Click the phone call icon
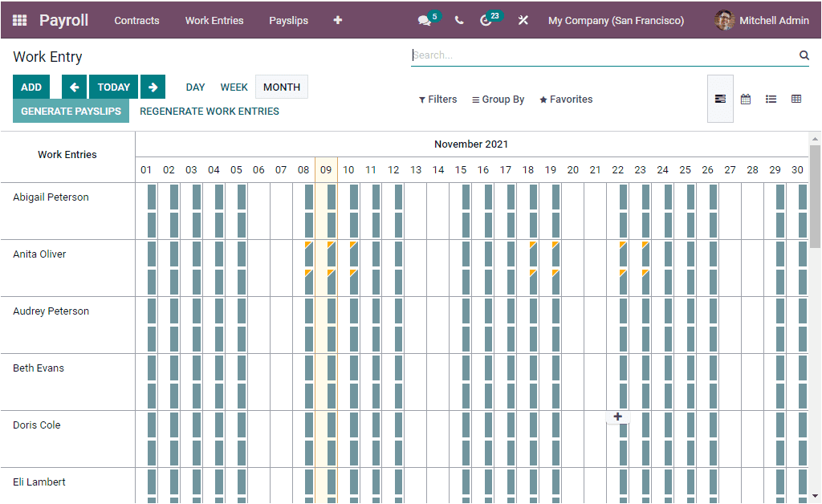Image resolution: width=822 pixels, height=504 pixels. point(458,20)
